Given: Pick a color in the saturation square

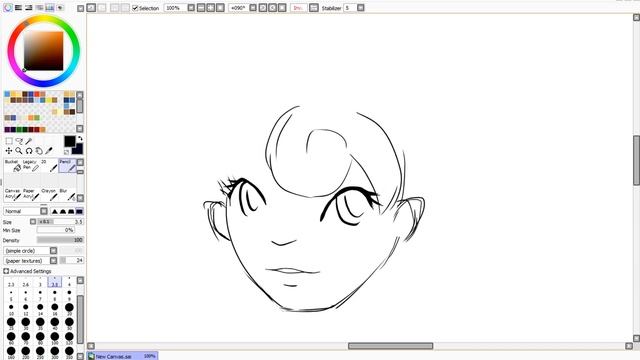Looking at the screenshot, I should point(44,51).
